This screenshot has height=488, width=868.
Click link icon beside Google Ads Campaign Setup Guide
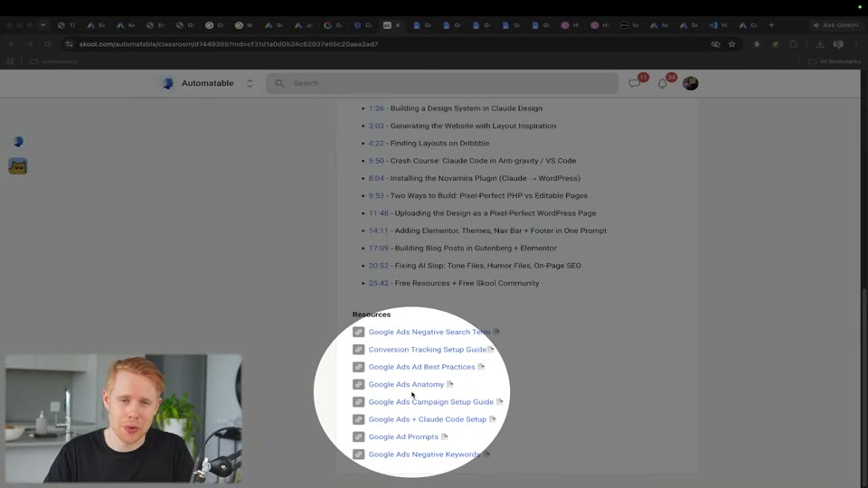coord(359,401)
